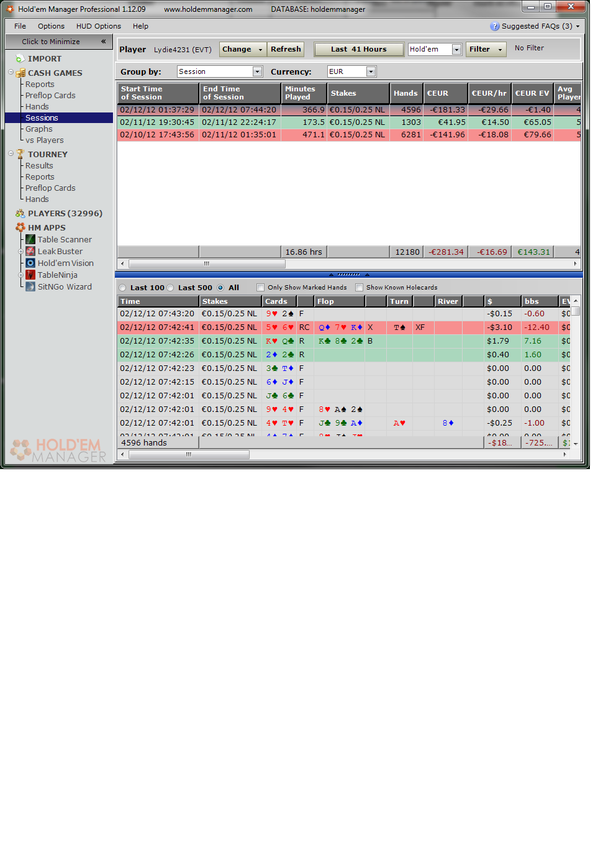Viewport: 616px width, 855px height.
Task: Enable Show Known Holecards checkbox
Action: point(359,288)
